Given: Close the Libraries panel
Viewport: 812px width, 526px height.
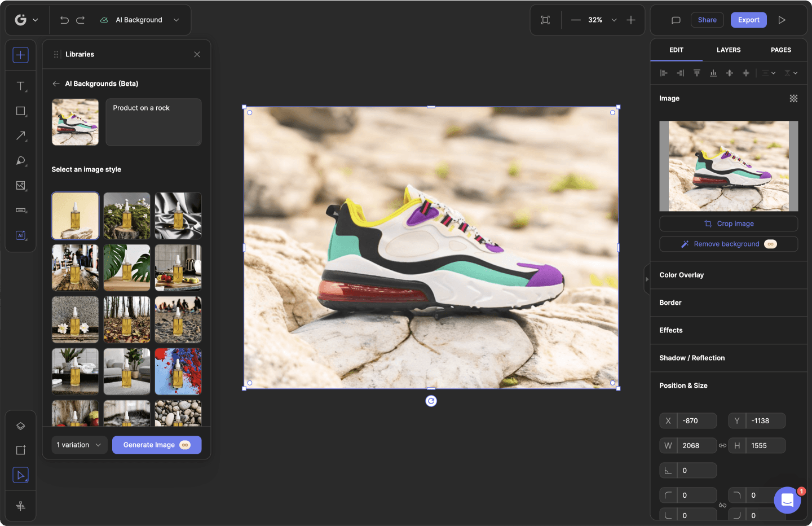Looking at the screenshot, I should tap(197, 54).
